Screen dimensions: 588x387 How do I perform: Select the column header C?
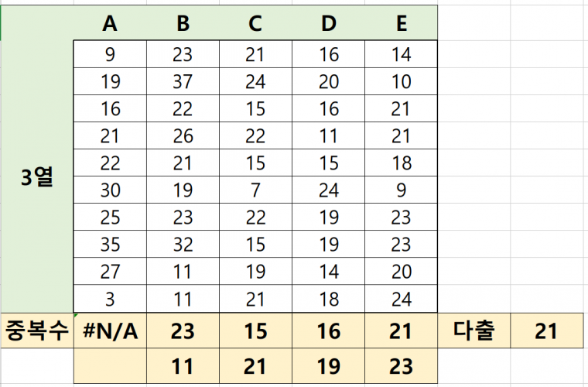coord(255,24)
